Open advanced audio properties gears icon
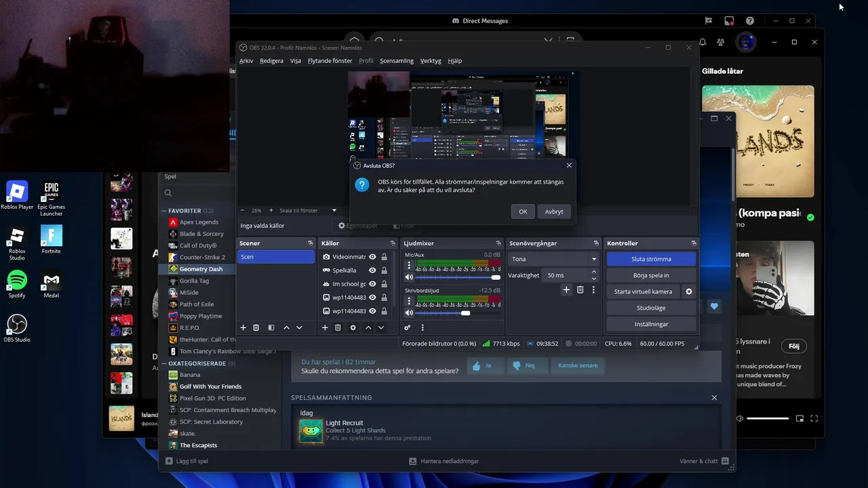The width and height of the screenshot is (868, 488). (408, 327)
